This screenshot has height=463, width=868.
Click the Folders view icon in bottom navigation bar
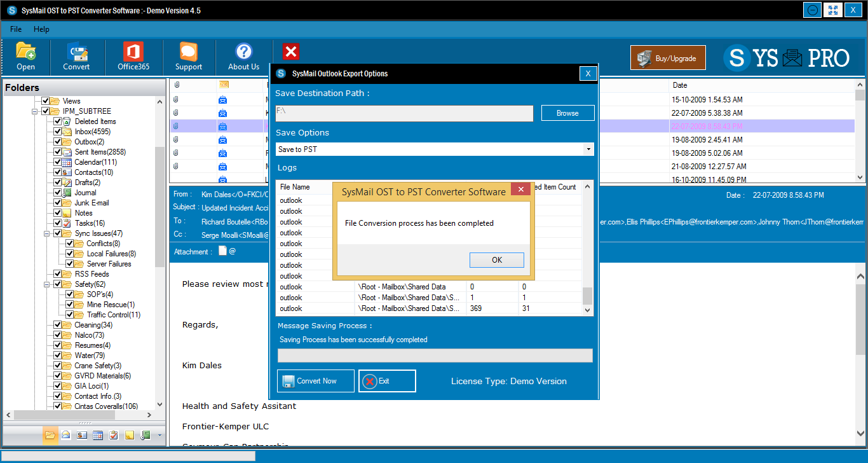pyautogui.click(x=50, y=435)
